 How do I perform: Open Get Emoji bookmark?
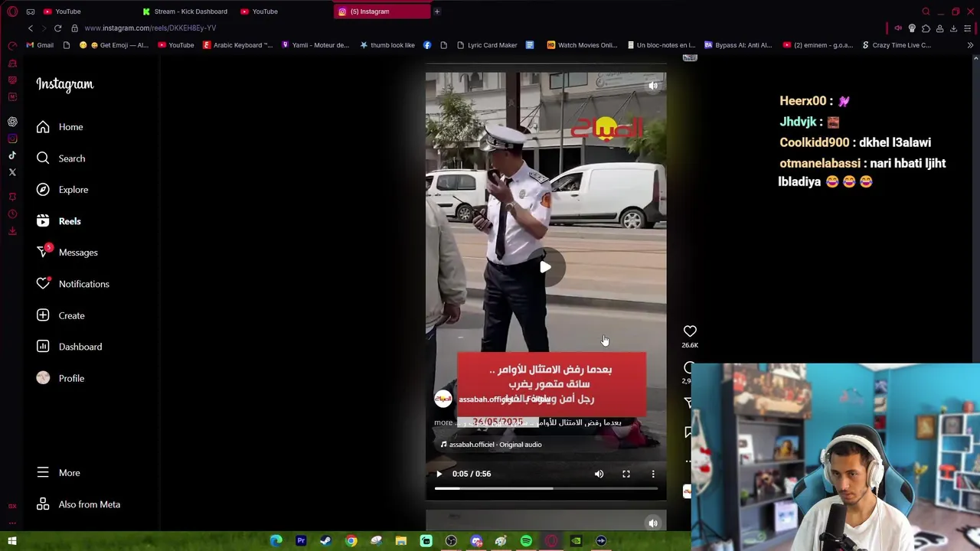(x=114, y=45)
